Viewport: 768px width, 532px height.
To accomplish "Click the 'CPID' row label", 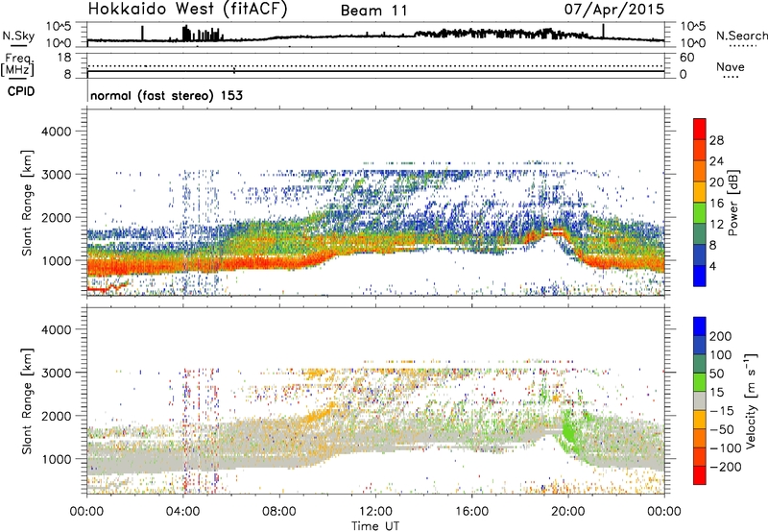I will point(21,91).
